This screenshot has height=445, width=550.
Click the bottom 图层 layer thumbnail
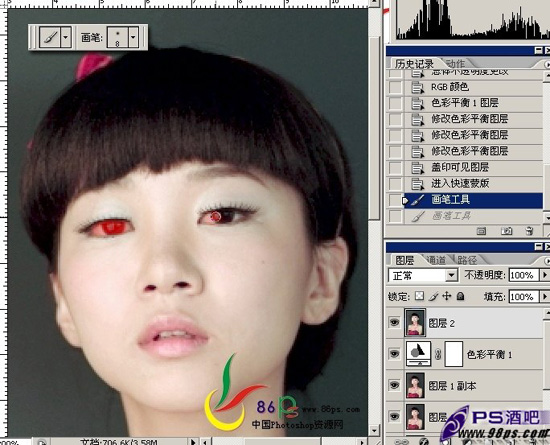point(415,417)
